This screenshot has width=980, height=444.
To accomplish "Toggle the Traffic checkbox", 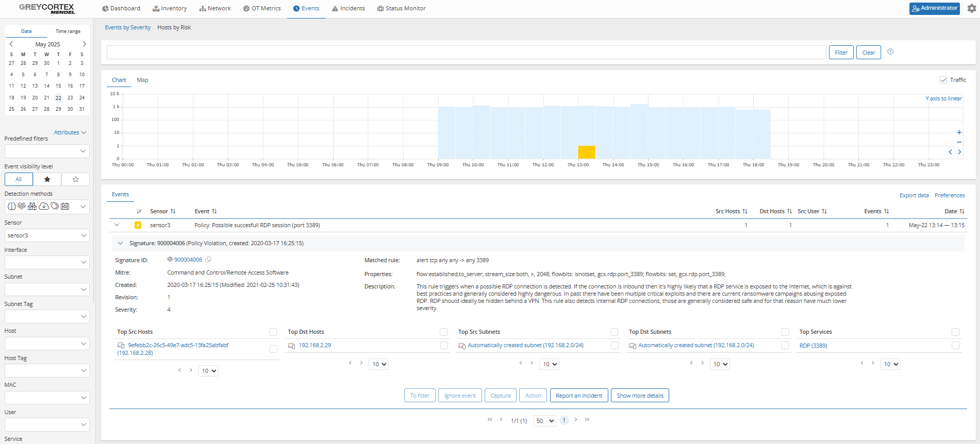I will [943, 80].
